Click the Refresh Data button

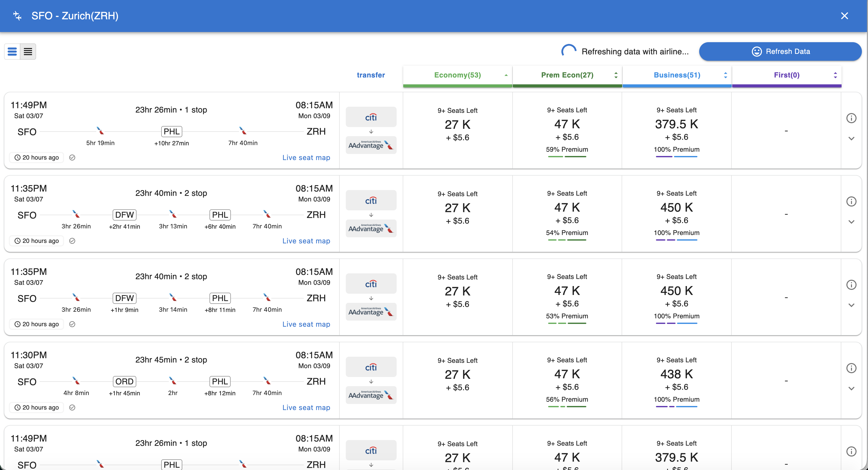click(x=780, y=52)
